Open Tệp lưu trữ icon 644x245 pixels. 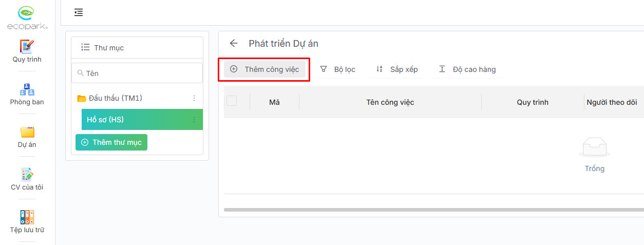[x=27, y=217]
